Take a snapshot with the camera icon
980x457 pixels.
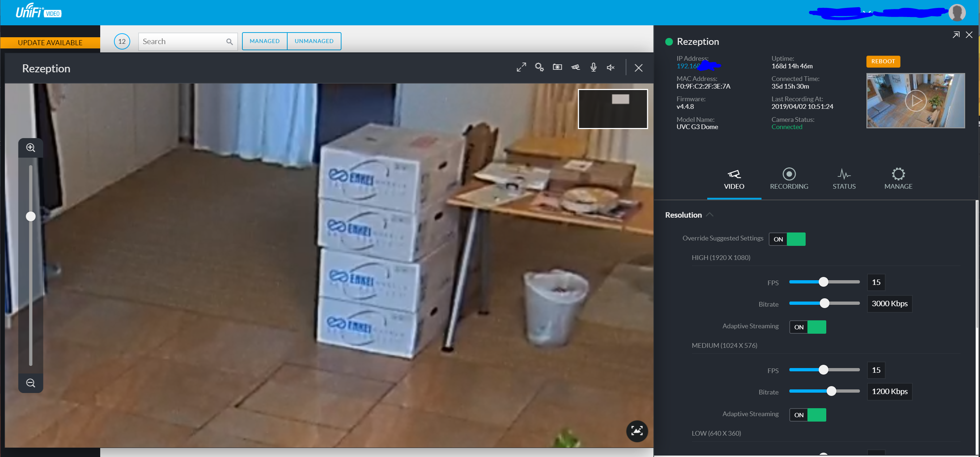(557, 67)
